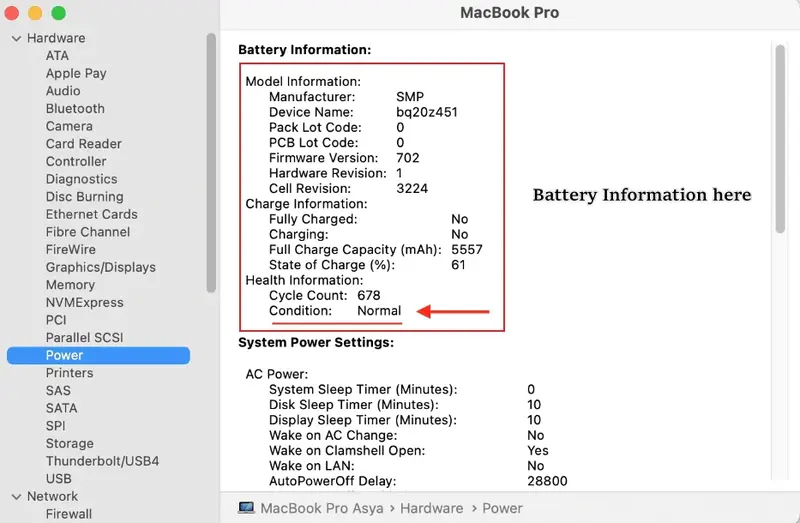Select Memory in the sidebar
This screenshot has width=800, height=523.
[70, 285]
